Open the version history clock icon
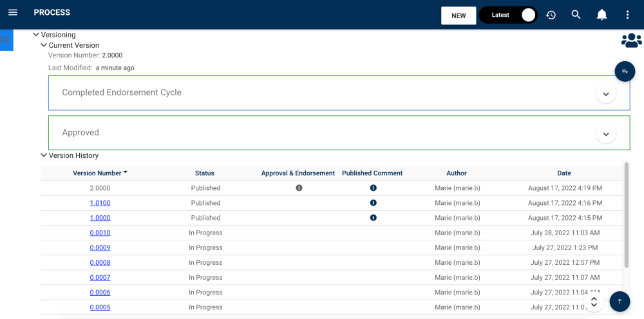This screenshot has width=644, height=319. [x=551, y=15]
